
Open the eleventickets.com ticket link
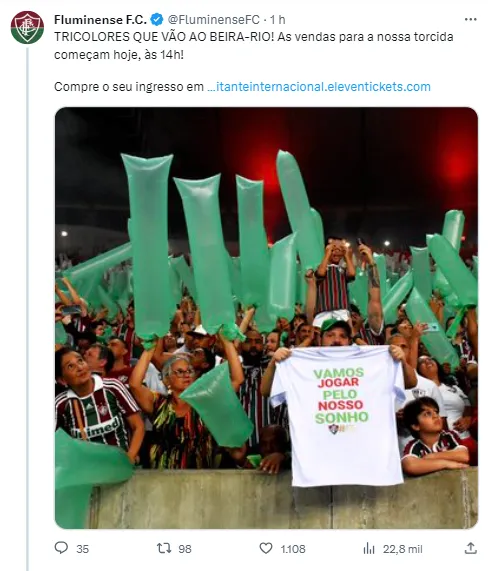(x=319, y=87)
